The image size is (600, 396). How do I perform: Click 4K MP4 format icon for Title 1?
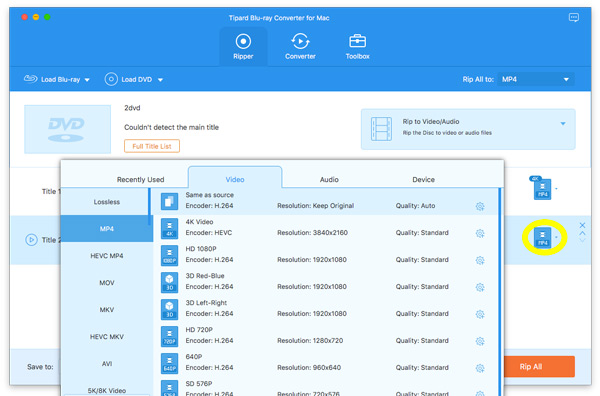541,188
